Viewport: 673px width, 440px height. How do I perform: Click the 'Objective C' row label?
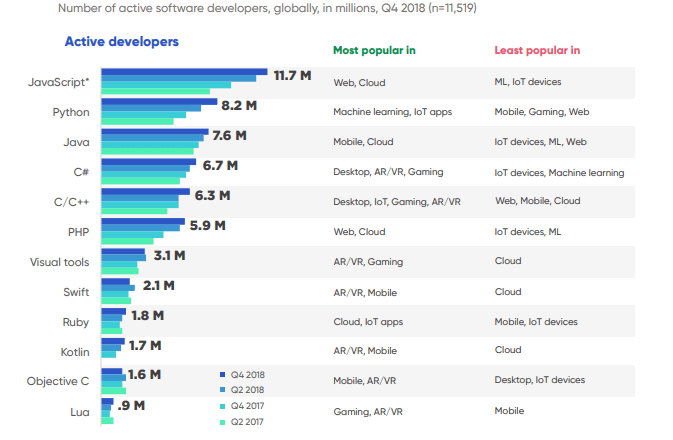click(x=58, y=381)
